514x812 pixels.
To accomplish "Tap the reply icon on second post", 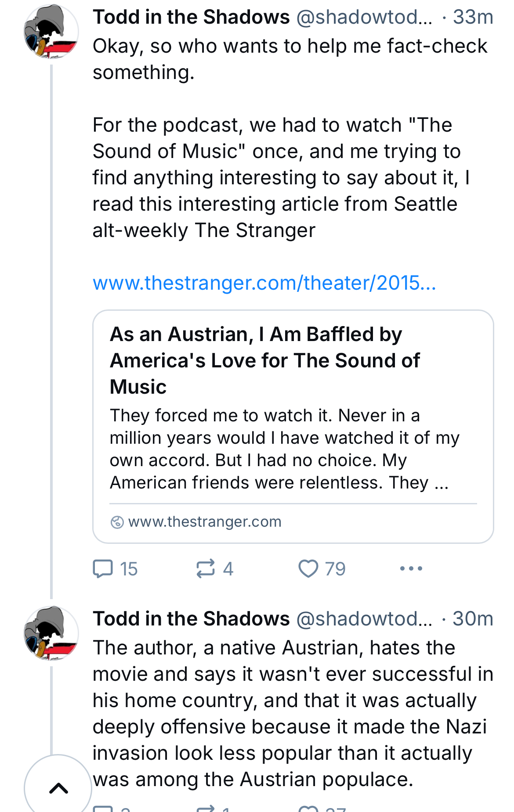I will click(x=103, y=808).
